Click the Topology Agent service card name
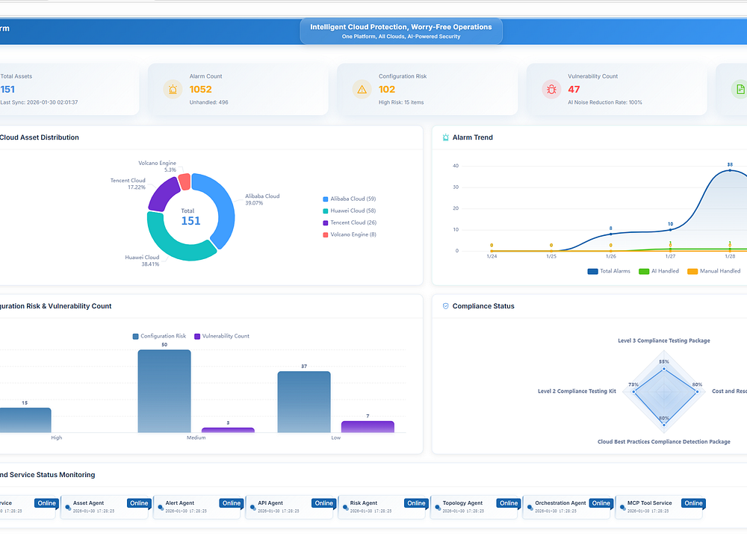 pos(462,503)
